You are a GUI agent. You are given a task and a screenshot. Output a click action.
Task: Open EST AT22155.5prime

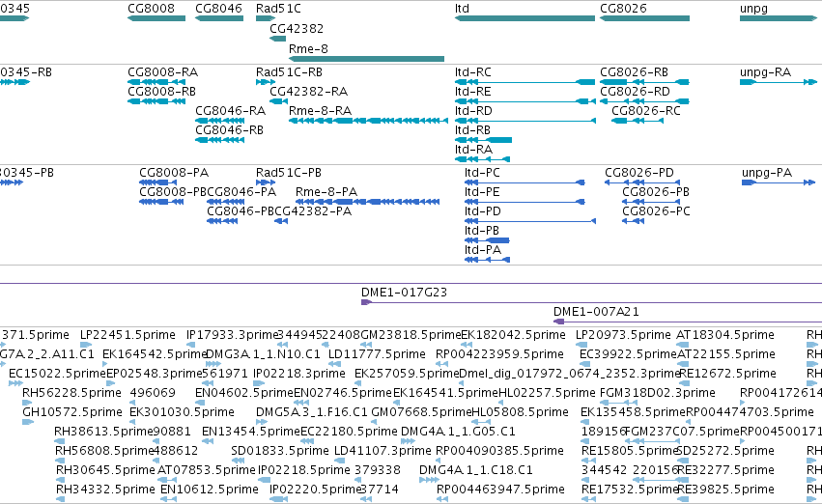[726, 354]
